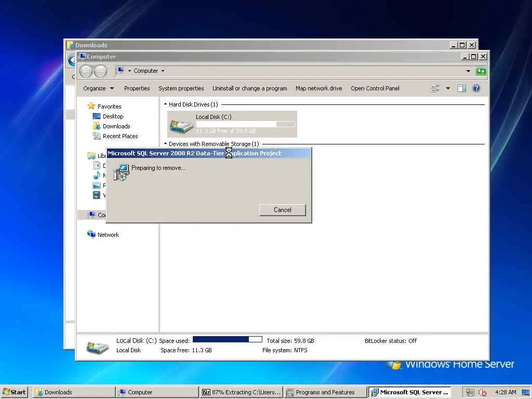Close the Downloads window
532x399 pixels.
[472, 45]
